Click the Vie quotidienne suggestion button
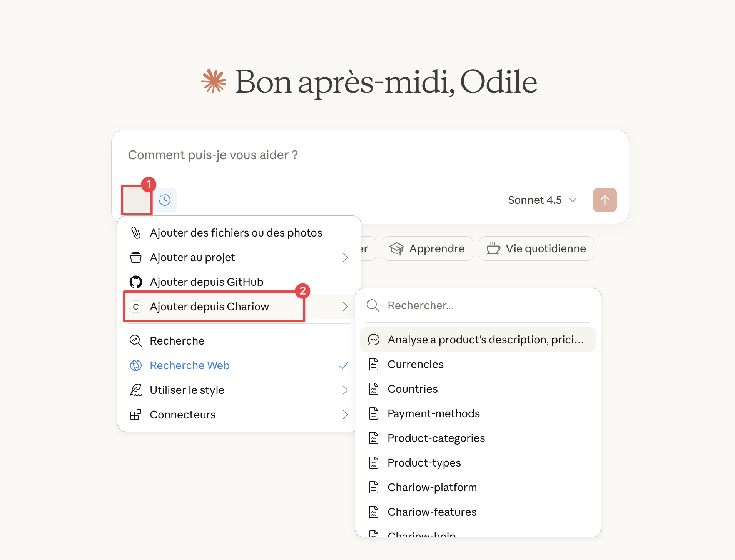 point(536,248)
